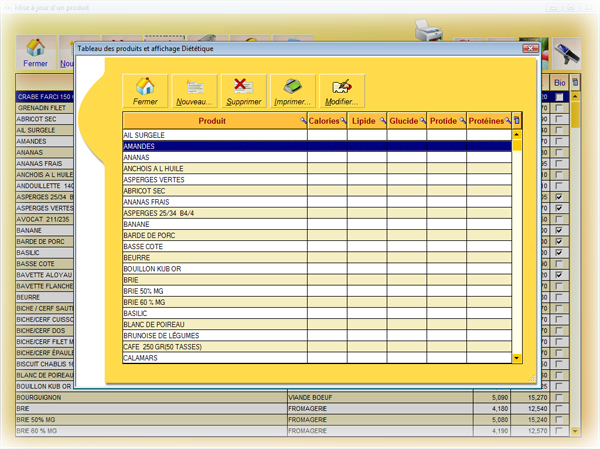The image size is (600, 449).
Task: Click the magnifier icon in the Calories header
Action: 343,121
